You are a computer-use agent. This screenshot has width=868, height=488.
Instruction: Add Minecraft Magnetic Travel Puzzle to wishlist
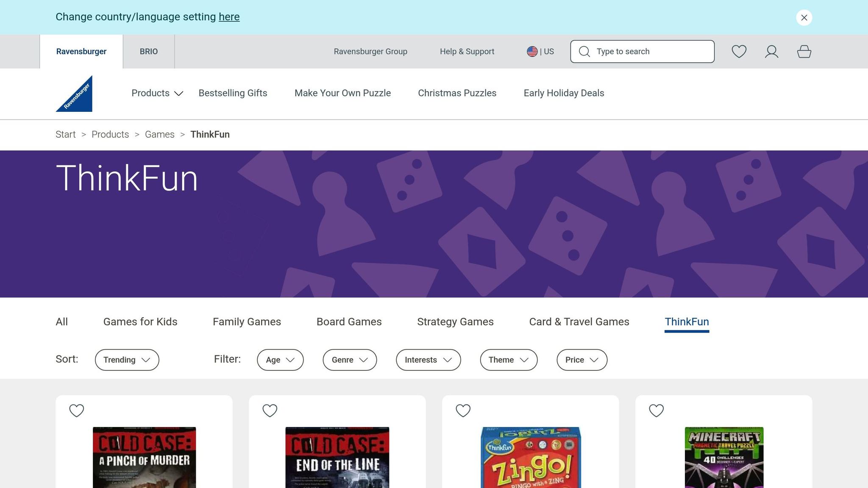(657, 410)
